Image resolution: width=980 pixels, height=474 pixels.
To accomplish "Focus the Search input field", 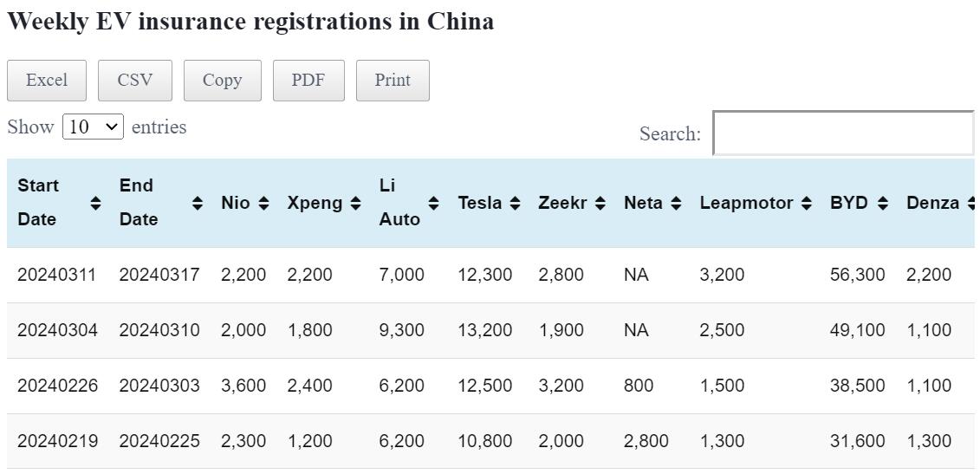I will tap(843, 133).
